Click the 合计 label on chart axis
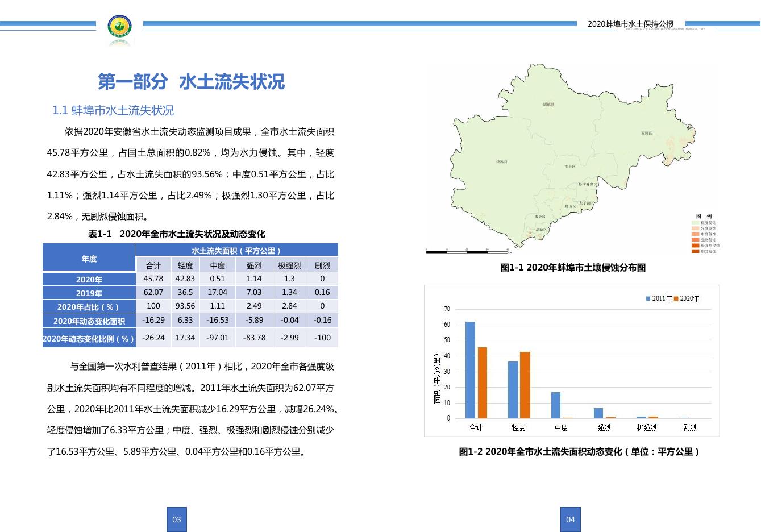The width and height of the screenshot is (761, 532). pos(476,427)
